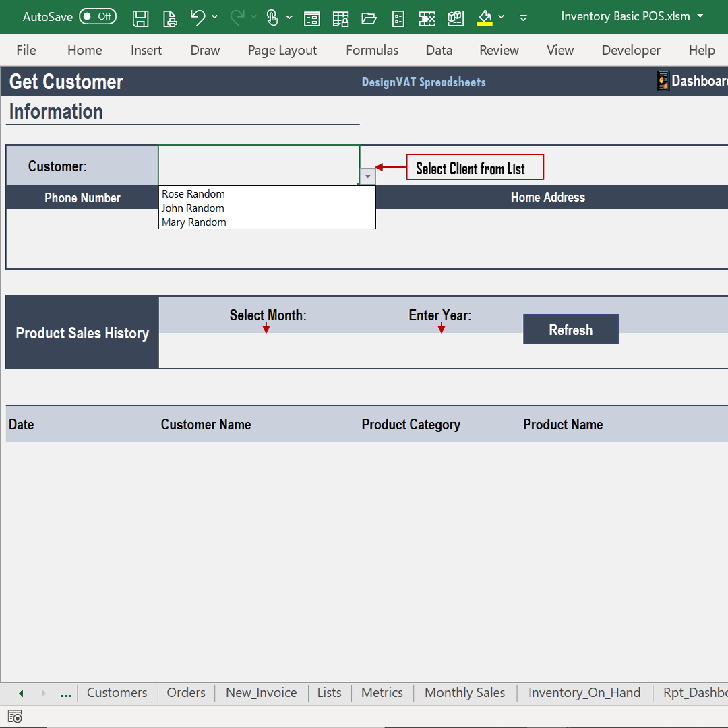Click the Quick Print icon
Viewport: 728px width, 728px height.
tap(170, 18)
